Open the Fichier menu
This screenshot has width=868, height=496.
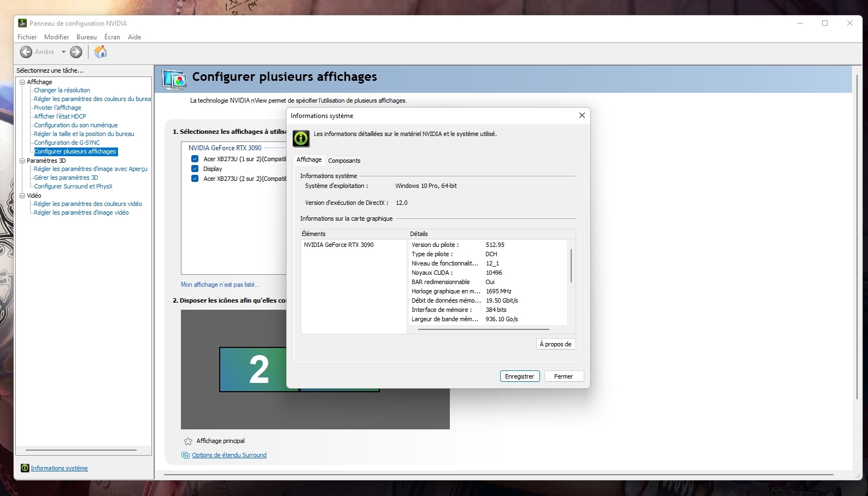(27, 37)
